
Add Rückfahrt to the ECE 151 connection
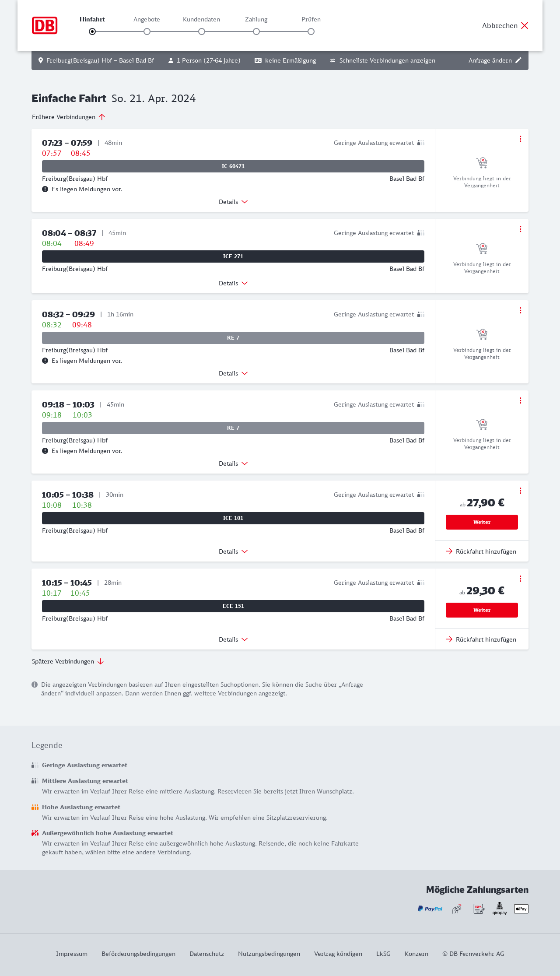pyautogui.click(x=482, y=639)
